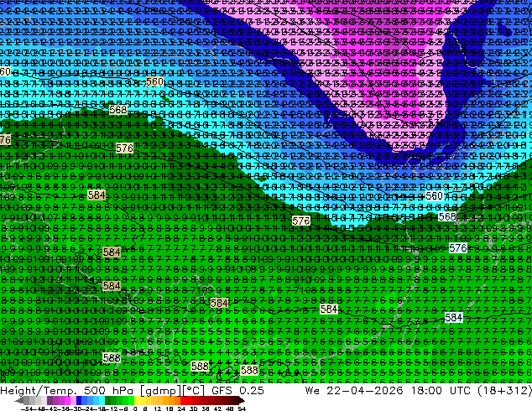The image size is (532, 411).
Task: Choose the light pink legend swatch beside dark blue
Action: coord(73,401)
